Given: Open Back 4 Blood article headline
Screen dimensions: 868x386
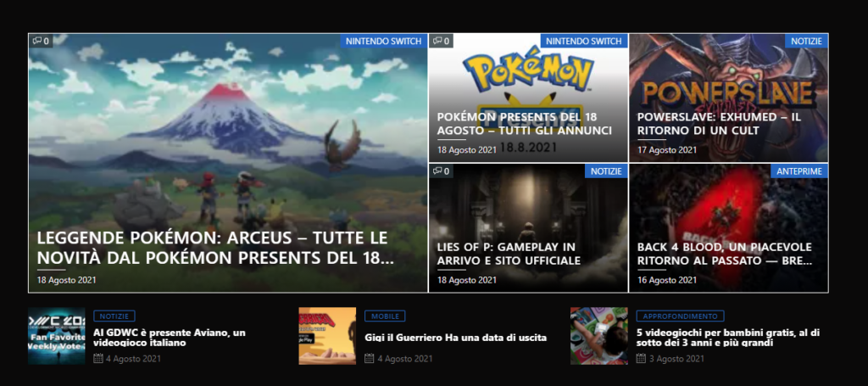Looking at the screenshot, I should (725, 254).
